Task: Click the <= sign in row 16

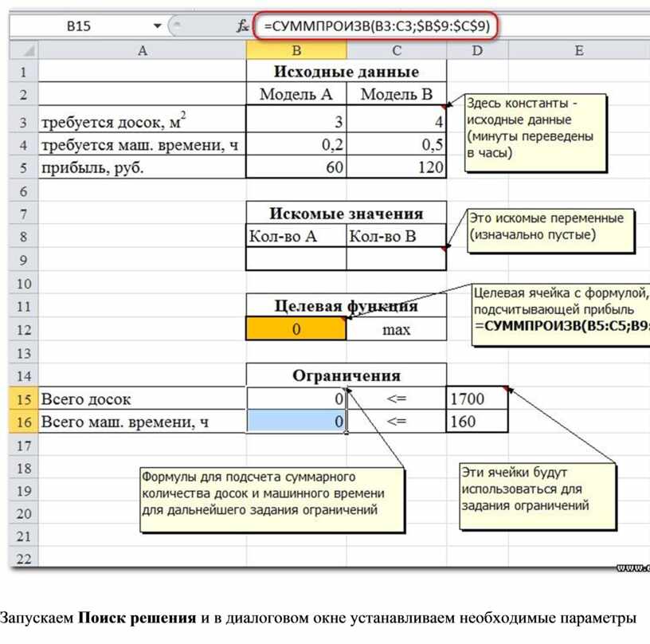Action: coord(397,422)
